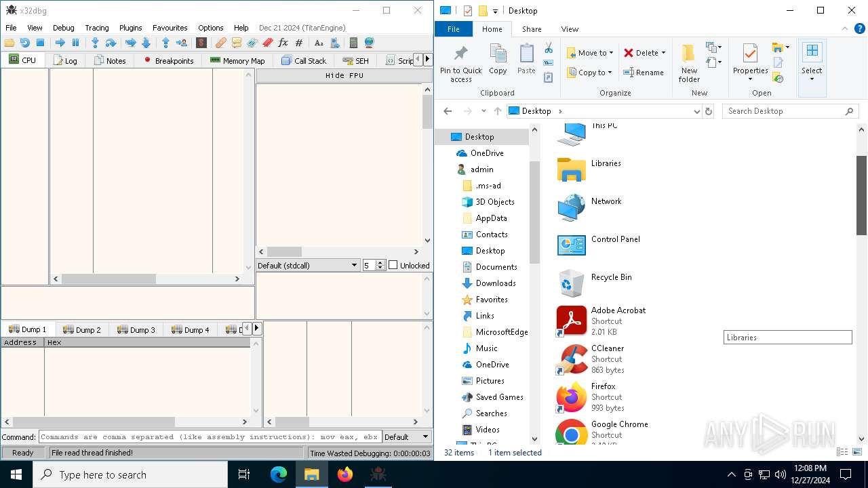Open the address bar history dropdown

click(697, 111)
